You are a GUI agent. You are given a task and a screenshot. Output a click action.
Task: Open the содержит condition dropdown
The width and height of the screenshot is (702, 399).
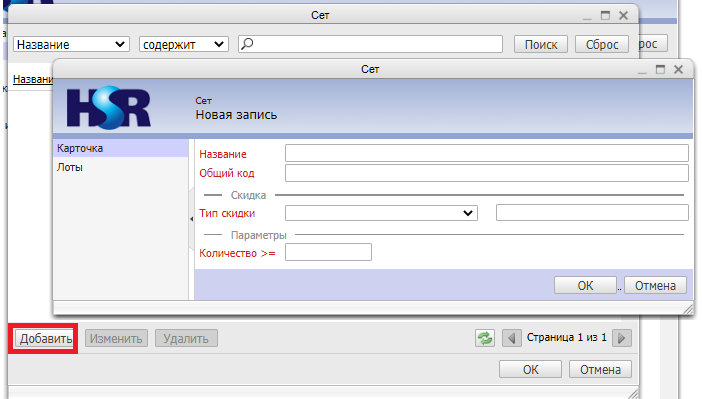coord(184,44)
